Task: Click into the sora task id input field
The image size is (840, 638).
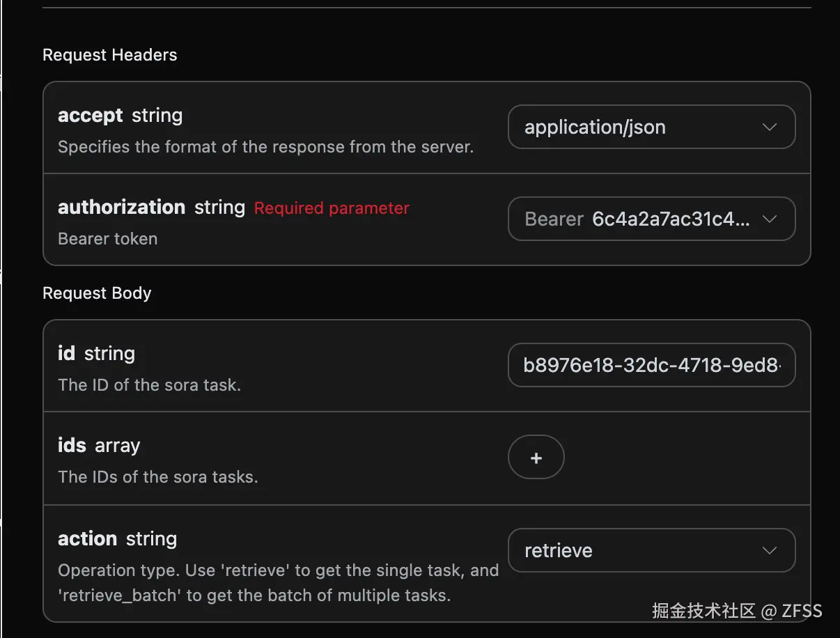Action: coord(651,365)
